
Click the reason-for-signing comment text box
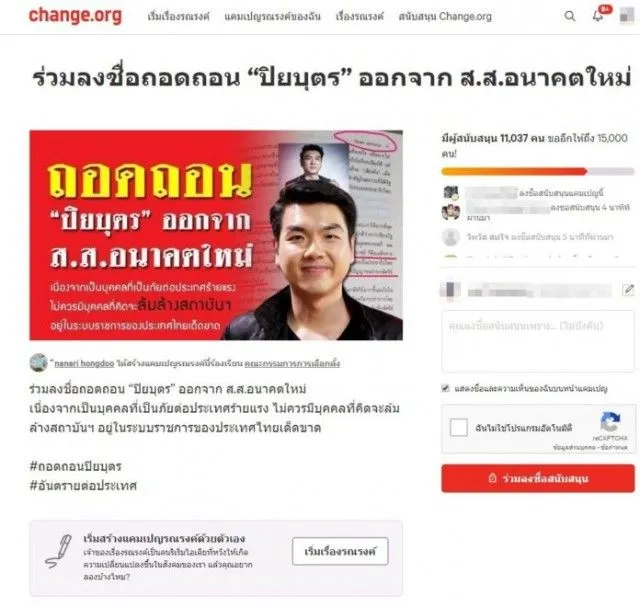[x=538, y=341]
